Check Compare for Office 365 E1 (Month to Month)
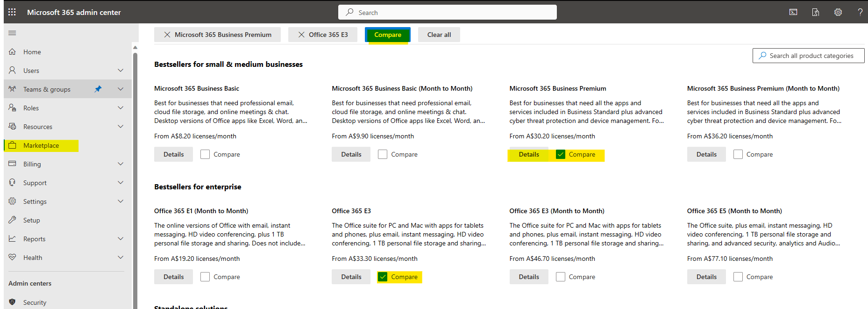868x309 pixels. point(205,277)
